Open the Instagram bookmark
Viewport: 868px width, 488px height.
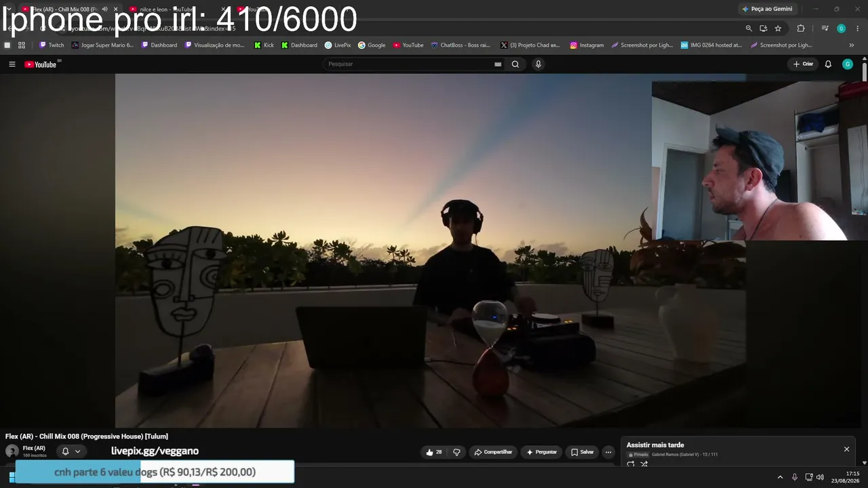[x=587, y=45]
